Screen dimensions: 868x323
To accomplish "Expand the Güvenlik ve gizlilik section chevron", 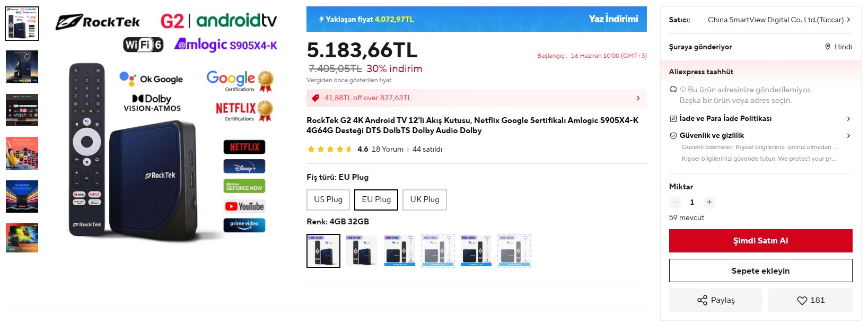I will point(848,136).
